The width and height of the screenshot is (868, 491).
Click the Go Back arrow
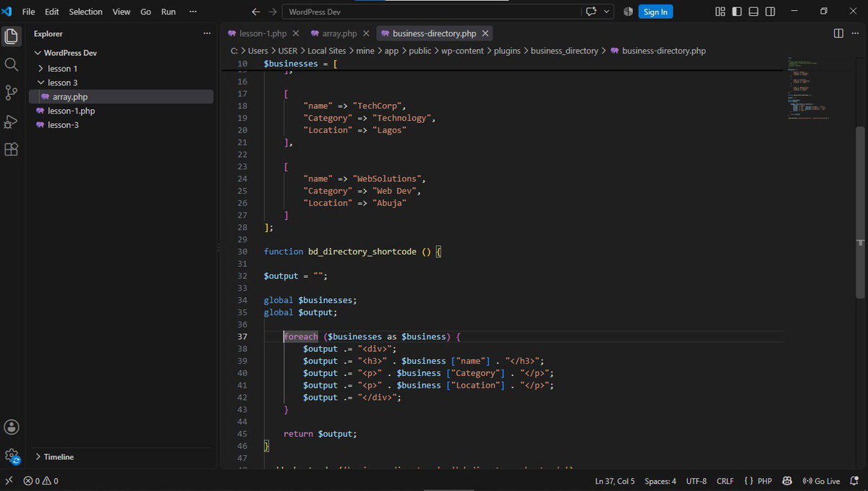point(256,12)
